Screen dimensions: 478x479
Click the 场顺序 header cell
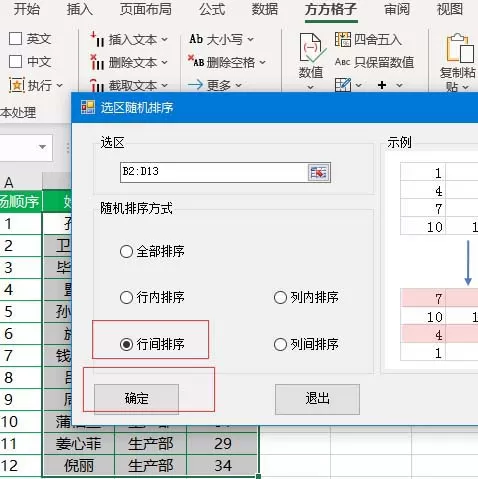(x=21, y=201)
